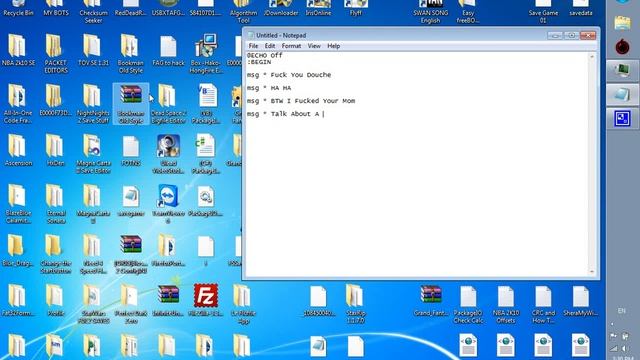
Task: Select the FinalxFant... folder
Action: (168, 250)
